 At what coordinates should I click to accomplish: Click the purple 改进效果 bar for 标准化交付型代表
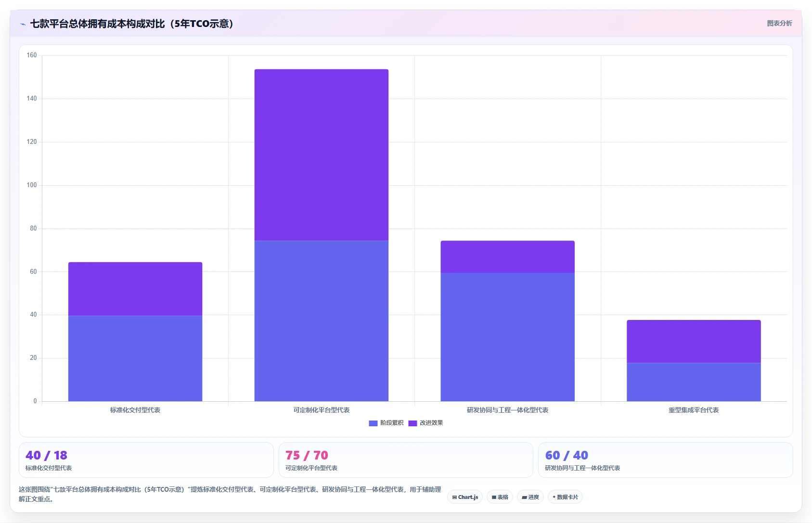(x=135, y=289)
